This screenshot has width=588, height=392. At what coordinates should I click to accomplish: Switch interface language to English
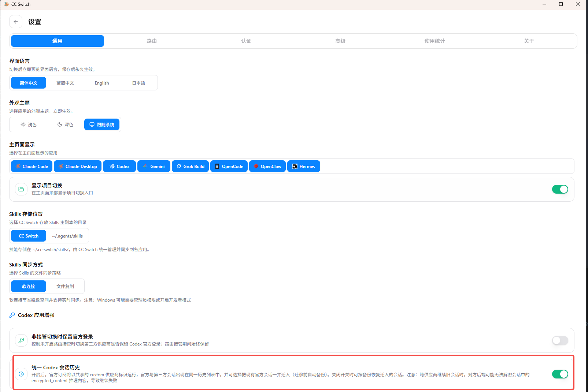102,83
